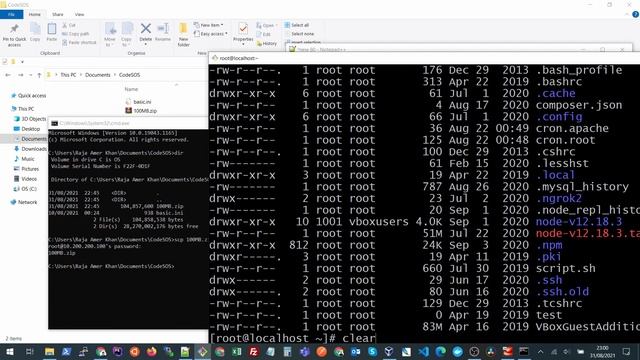Open the New item dropdown
Image resolution: width=640 pixels, height=360 pixels.
pyautogui.click(x=209, y=25)
